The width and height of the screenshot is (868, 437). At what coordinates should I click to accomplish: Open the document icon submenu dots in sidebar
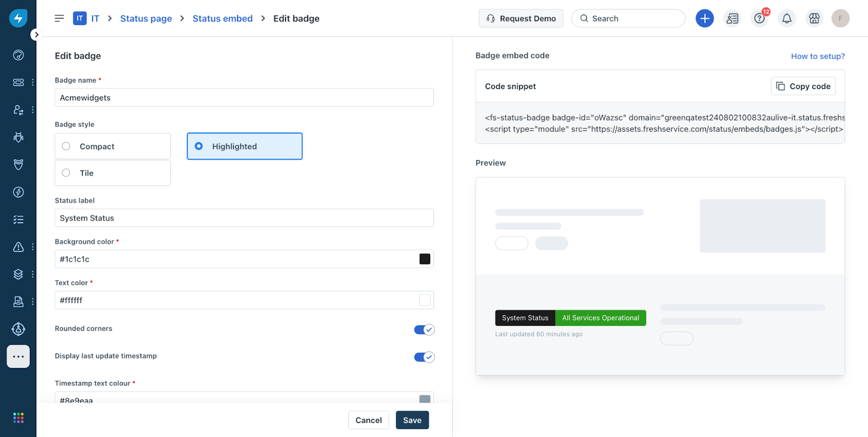(33, 302)
